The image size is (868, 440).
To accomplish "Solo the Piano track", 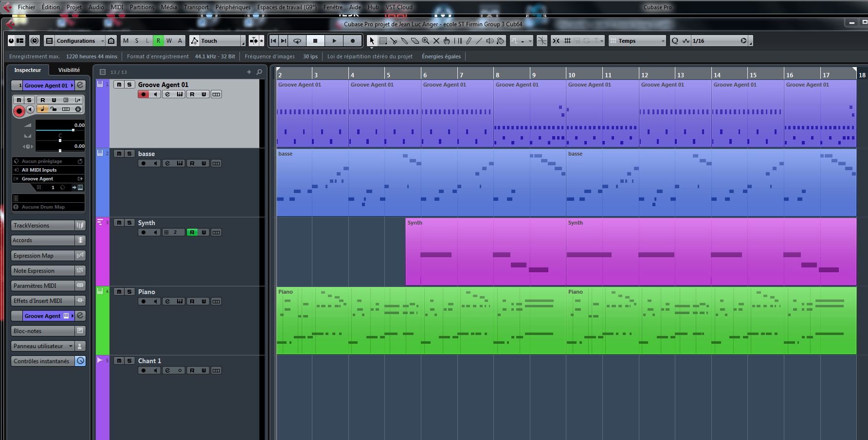I will pos(129,292).
